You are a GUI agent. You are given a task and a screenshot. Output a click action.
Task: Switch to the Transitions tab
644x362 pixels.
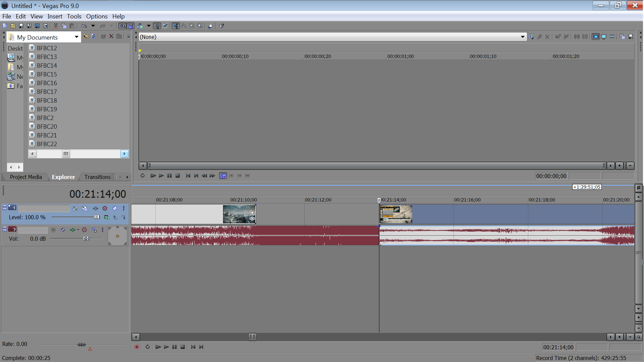pos(97,177)
